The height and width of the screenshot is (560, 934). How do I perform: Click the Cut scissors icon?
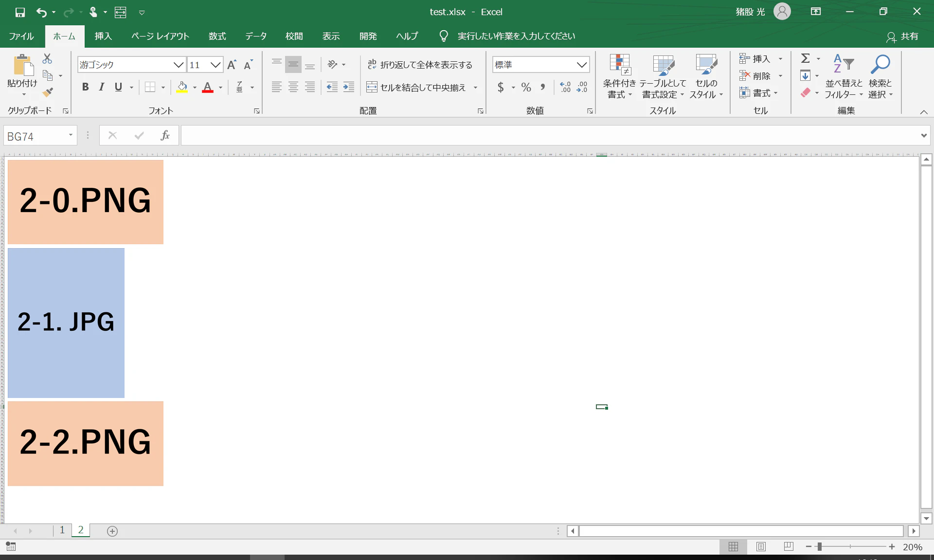click(47, 59)
